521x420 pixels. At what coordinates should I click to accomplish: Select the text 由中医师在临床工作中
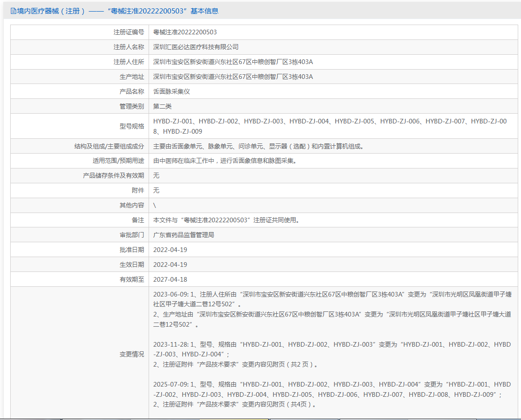pos(183,161)
